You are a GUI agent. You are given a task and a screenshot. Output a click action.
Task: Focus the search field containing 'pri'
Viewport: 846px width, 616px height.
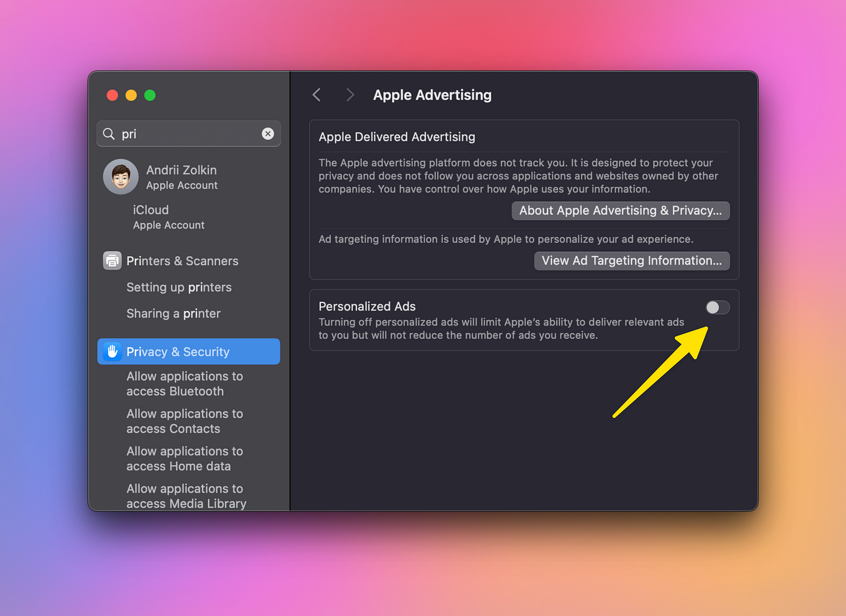[189, 133]
